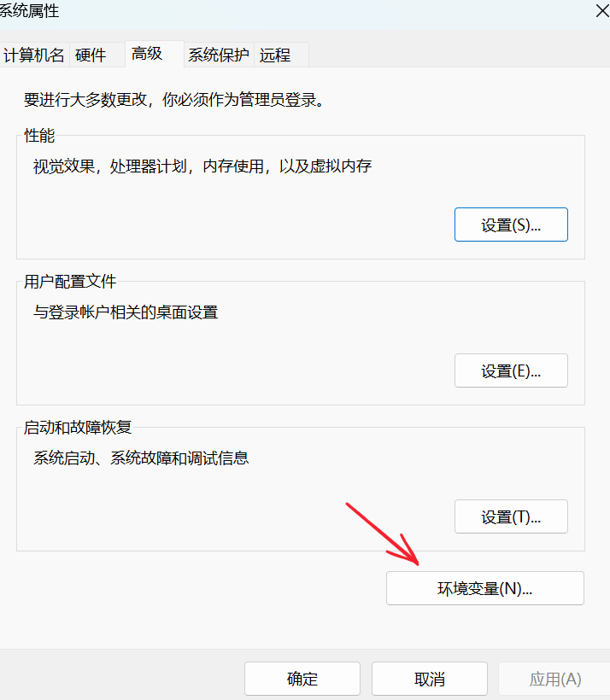Click the 用户配置文件 group heading

70,282
